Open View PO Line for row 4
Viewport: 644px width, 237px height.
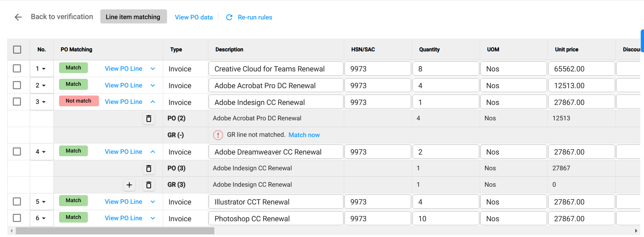coord(123,152)
